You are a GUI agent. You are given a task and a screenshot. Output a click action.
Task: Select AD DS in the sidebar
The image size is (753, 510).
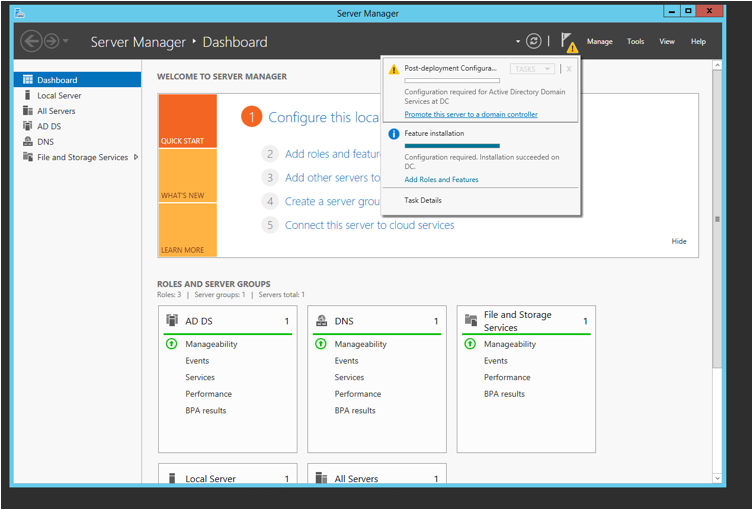tap(77, 126)
